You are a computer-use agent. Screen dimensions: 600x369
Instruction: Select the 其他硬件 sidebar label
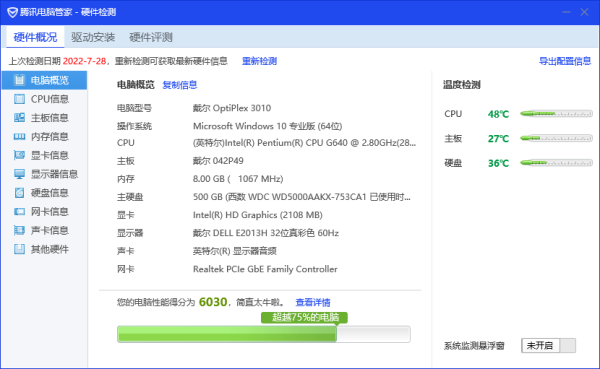pos(50,249)
